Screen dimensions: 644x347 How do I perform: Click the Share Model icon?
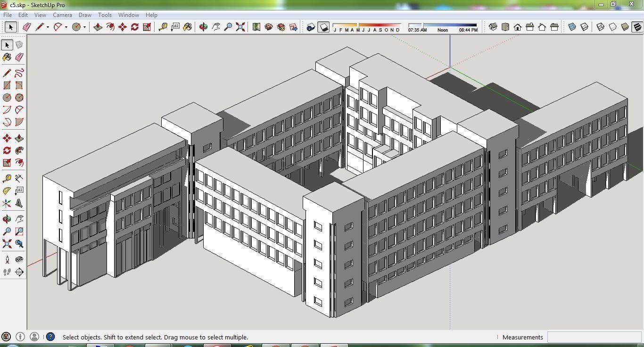[x=281, y=27]
